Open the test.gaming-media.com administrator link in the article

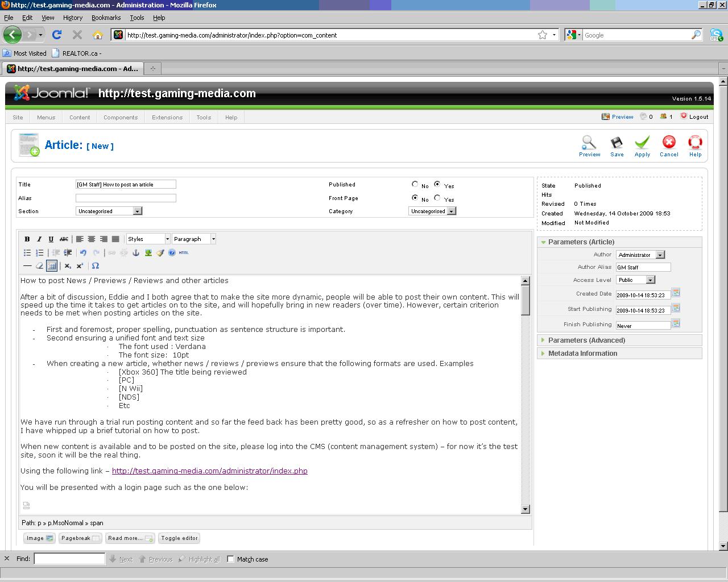click(x=209, y=471)
